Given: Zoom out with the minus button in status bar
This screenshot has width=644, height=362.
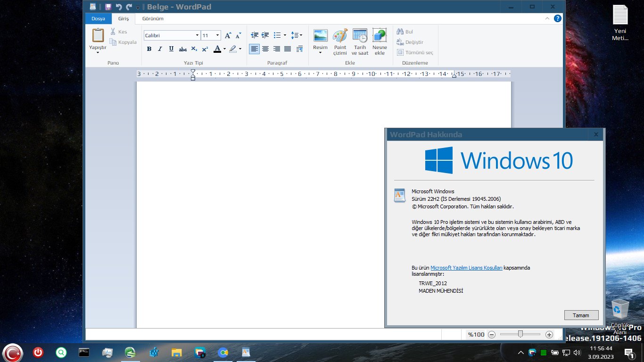Looking at the screenshot, I should coord(492,334).
